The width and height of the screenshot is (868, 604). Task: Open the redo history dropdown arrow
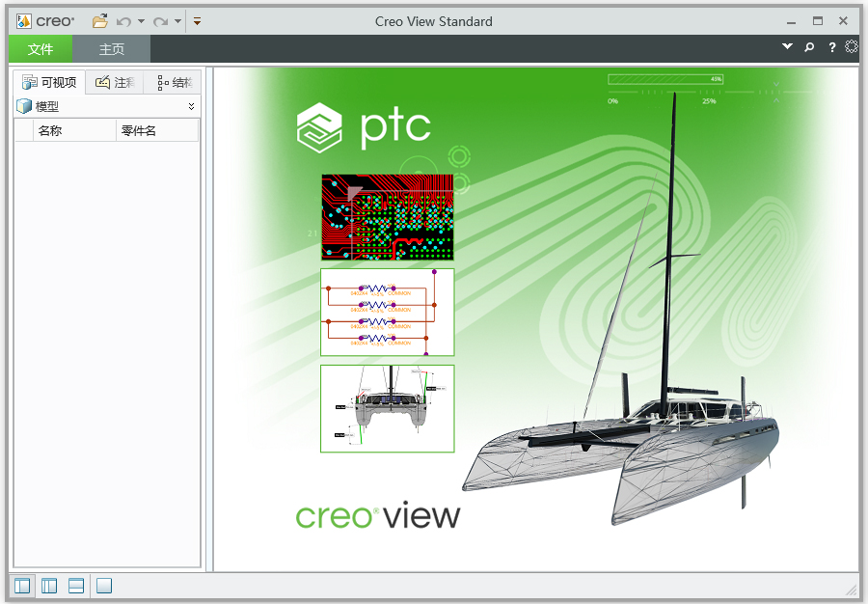[x=177, y=21]
